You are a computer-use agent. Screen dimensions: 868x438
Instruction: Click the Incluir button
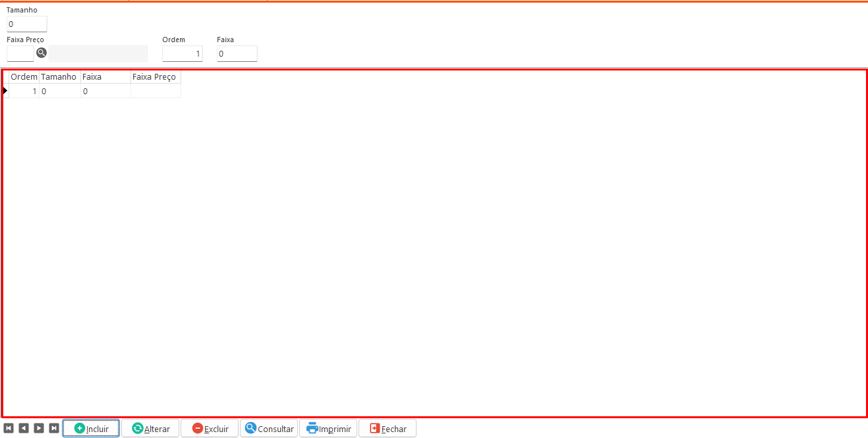pyautogui.click(x=91, y=428)
